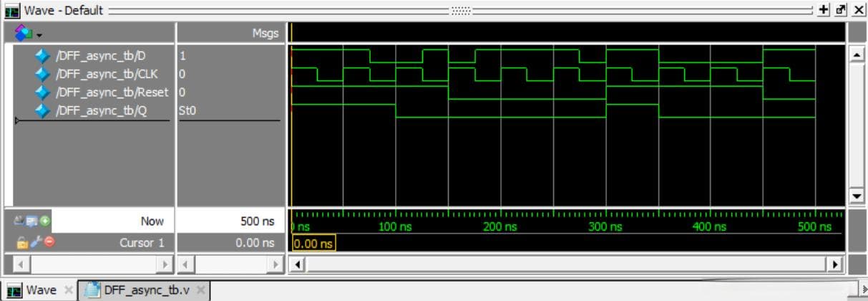Click the Msgs column header
The height and width of the screenshot is (301, 868).
tap(265, 33)
